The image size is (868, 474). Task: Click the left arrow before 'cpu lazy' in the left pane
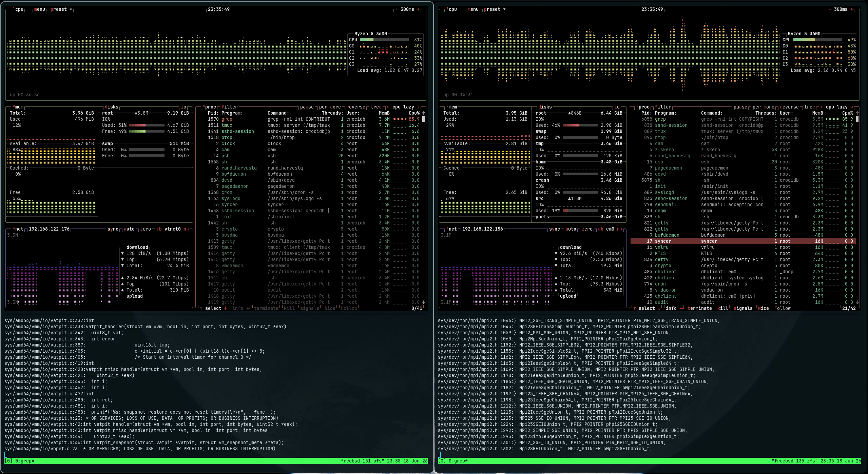click(388, 107)
